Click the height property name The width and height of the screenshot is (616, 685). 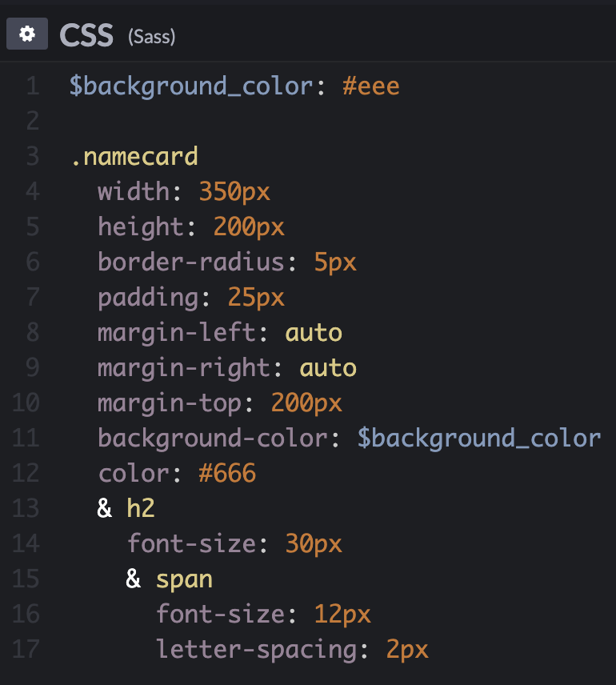coord(141,226)
